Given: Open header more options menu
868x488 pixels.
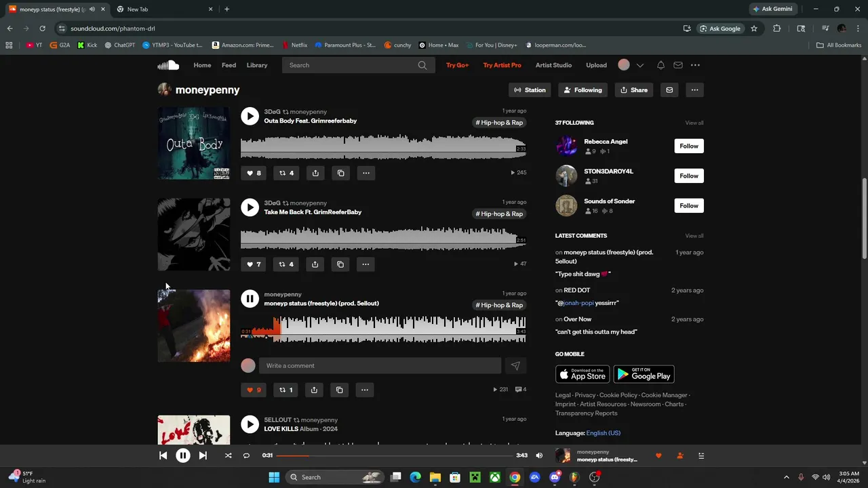Looking at the screenshot, I should pyautogui.click(x=695, y=65).
